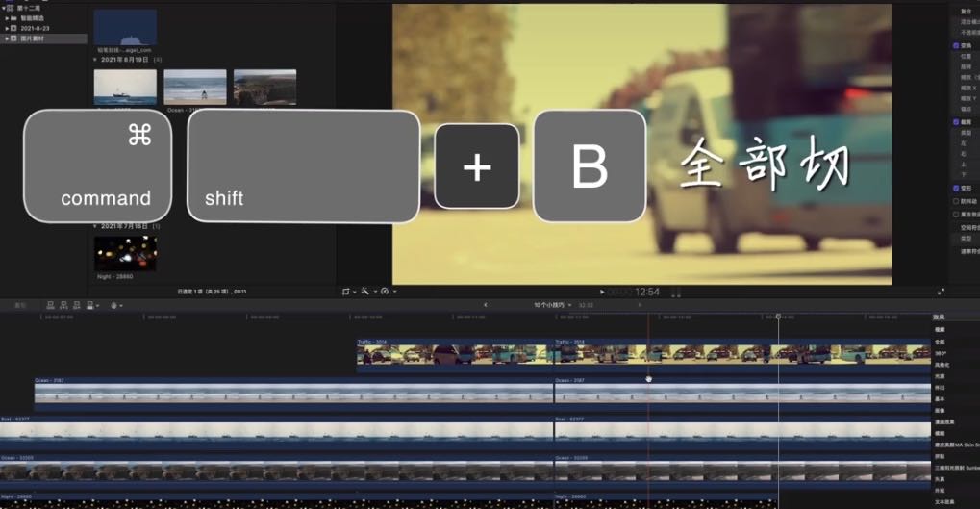980x509 pixels.
Task: Open the enhancement wand menu below the viewer
Action: coord(367,292)
